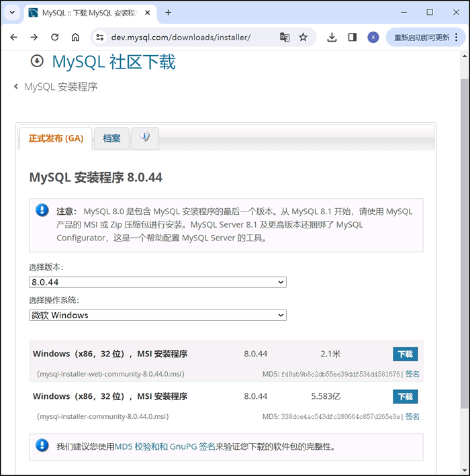Reload the page with refresh icon

[54, 38]
